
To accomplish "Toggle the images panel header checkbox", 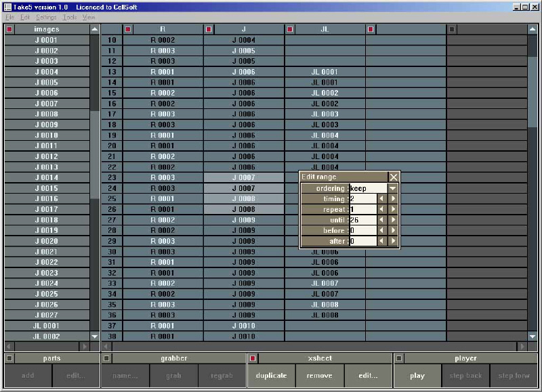I will [x=9, y=29].
